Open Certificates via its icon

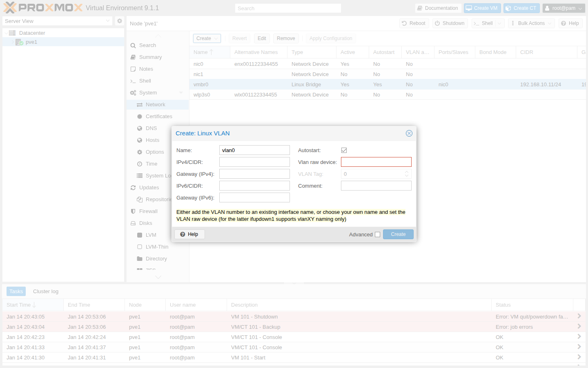pos(140,117)
